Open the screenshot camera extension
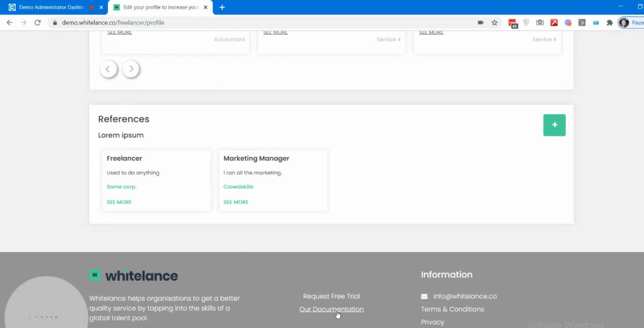The image size is (644, 328). (x=540, y=23)
